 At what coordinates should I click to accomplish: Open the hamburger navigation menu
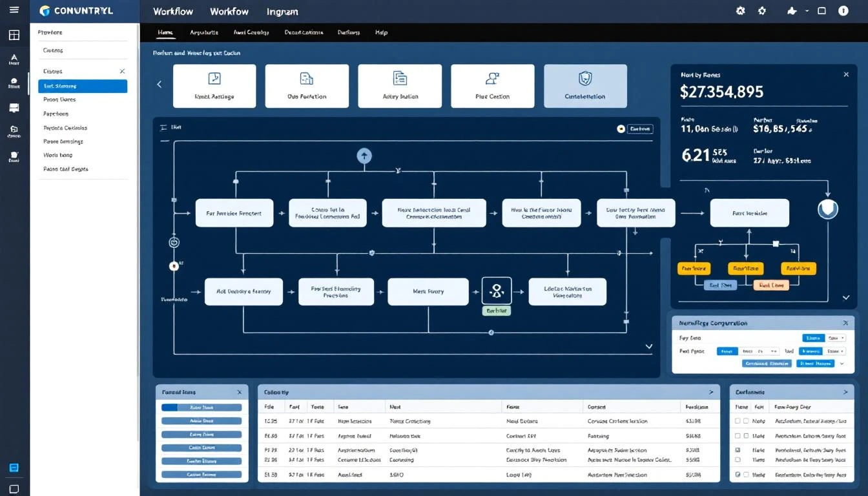(x=14, y=11)
